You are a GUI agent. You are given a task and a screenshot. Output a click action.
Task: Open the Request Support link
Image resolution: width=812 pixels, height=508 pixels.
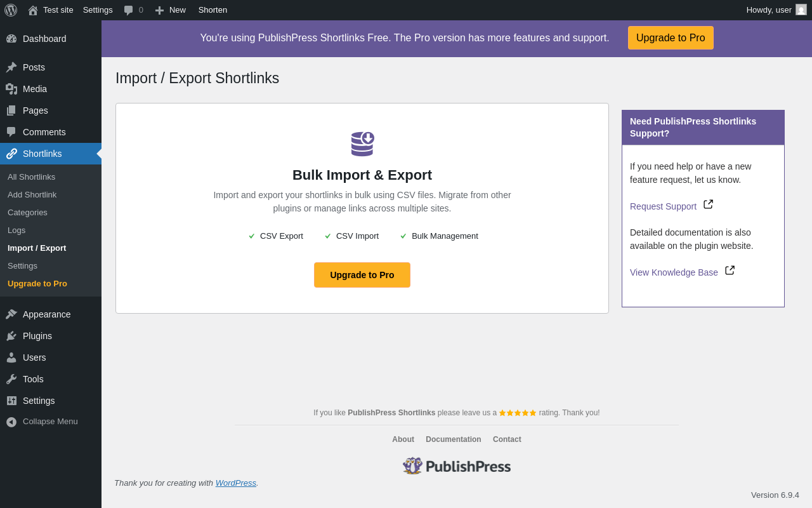tap(663, 206)
